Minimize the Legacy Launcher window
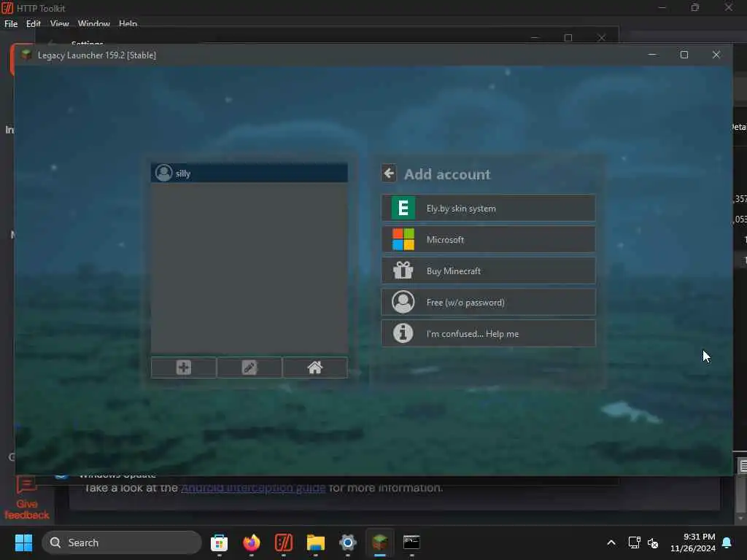This screenshot has height=560, width=747. pos(652,55)
